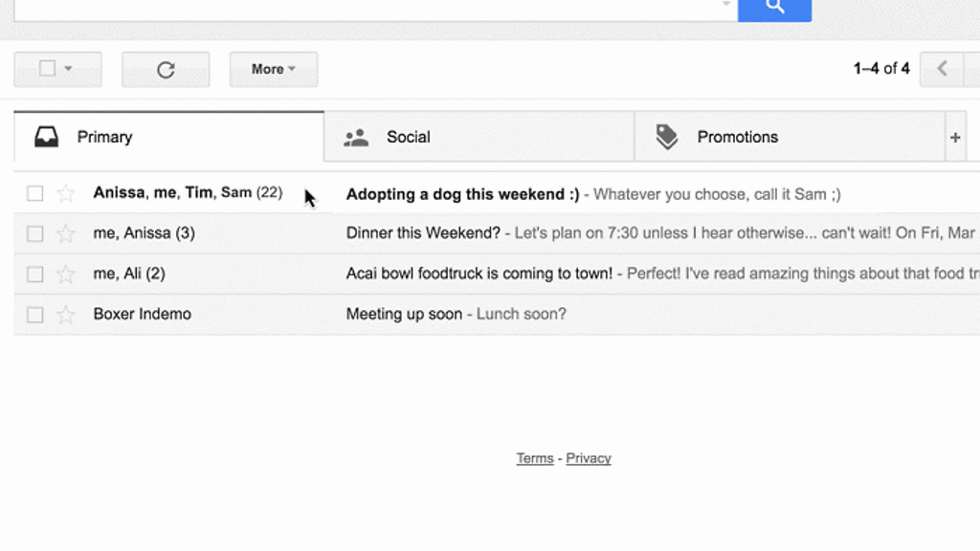This screenshot has width=980, height=551.
Task: Star the 'Adopting a dog this weekend' email
Action: coord(66,194)
